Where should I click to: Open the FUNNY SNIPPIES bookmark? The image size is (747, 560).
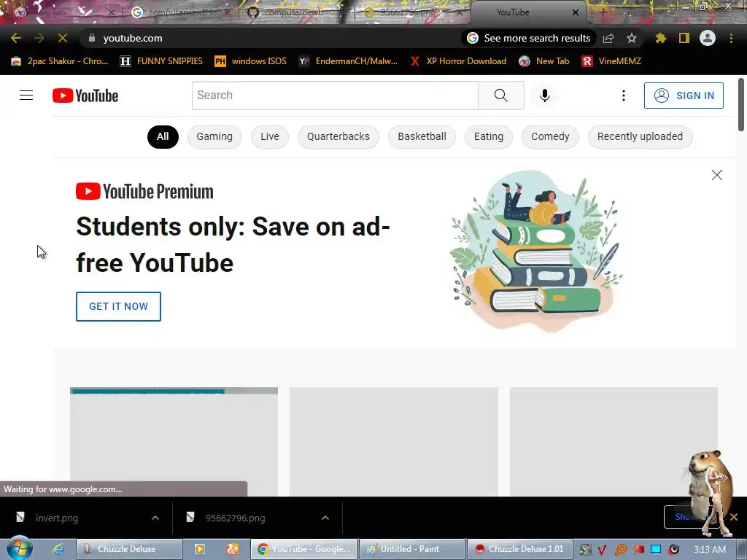(161, 61)
